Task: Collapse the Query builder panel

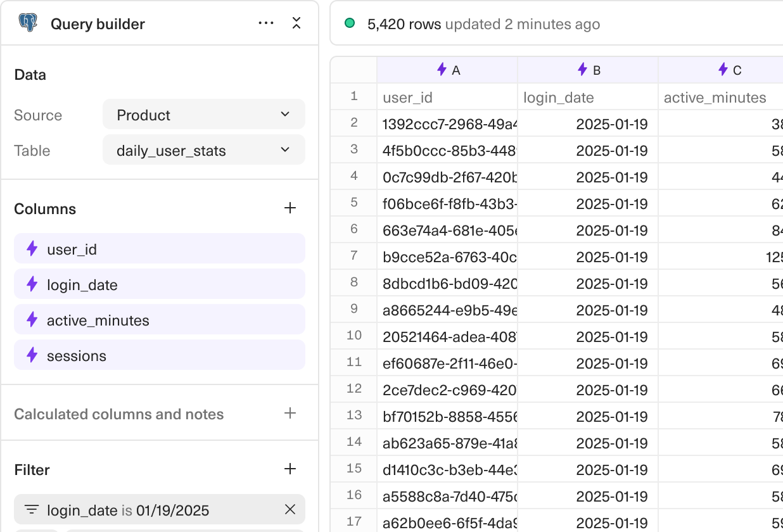Action: [296, 23]
